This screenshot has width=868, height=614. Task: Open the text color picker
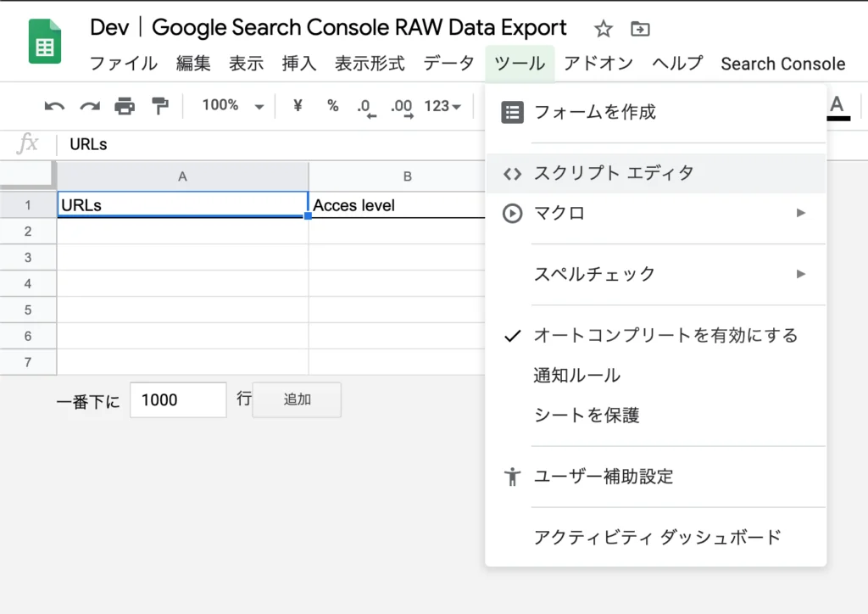pyautogui.click(x=837, y=107)
